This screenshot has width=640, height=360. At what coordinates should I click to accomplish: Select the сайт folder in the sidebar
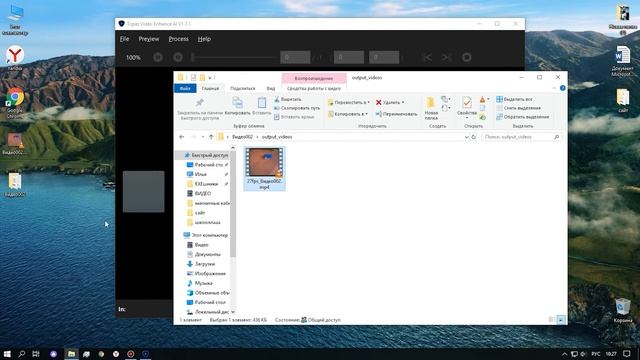pyautogui.click(x=196, y=213)
